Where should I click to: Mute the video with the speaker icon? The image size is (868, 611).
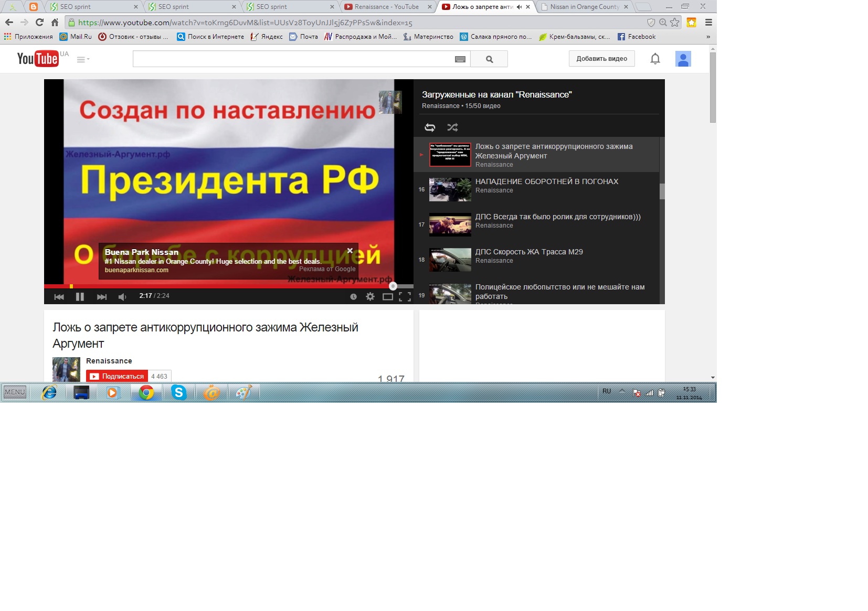122,297
